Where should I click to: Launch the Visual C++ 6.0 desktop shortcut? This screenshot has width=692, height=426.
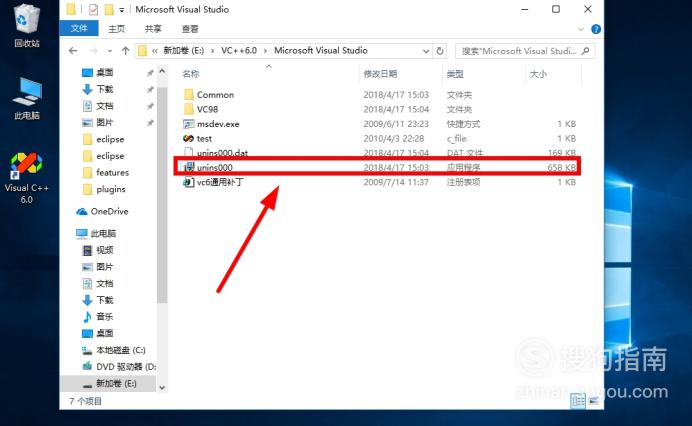pyautogui.click(x=26, y=177)
